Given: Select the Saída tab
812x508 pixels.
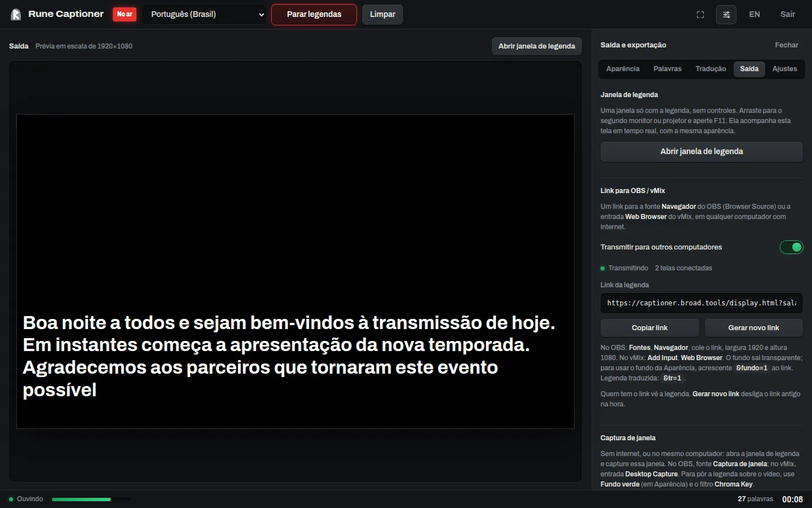Looking at the screenshot, I should pos(749,69).
